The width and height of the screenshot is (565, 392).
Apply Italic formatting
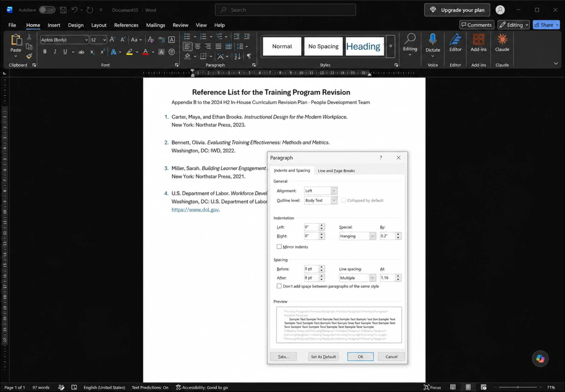pos(55,52)
